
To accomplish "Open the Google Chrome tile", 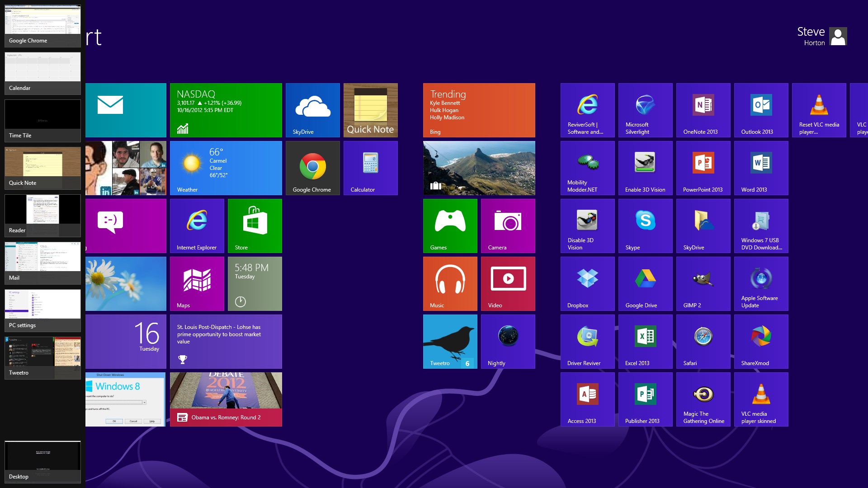I will coord(312,168).
